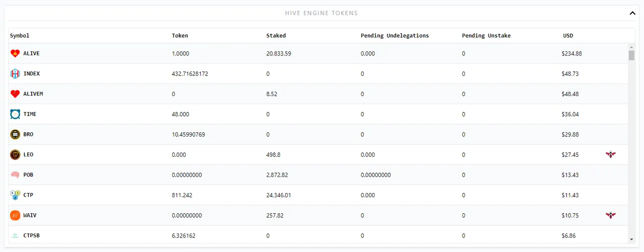
Task: Sort by the USD column header
Action: (x=568, y=36)
